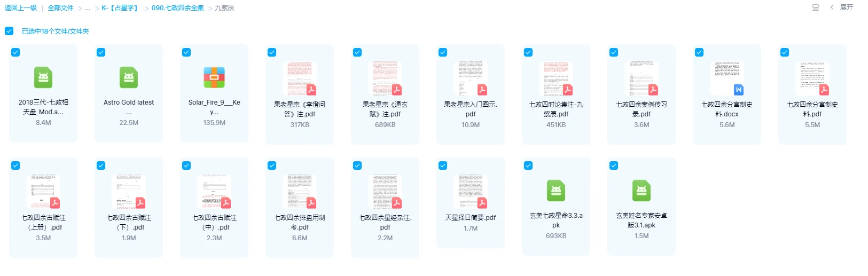Click 已选中18个文件/文件夹 selection text

point(56,31)
